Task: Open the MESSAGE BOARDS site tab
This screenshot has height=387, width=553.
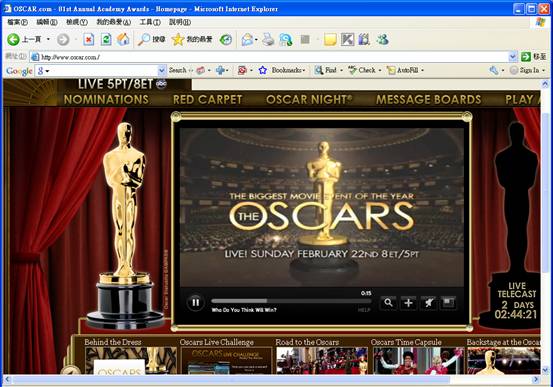Action: pyautogui.click(x=429, y=99)
